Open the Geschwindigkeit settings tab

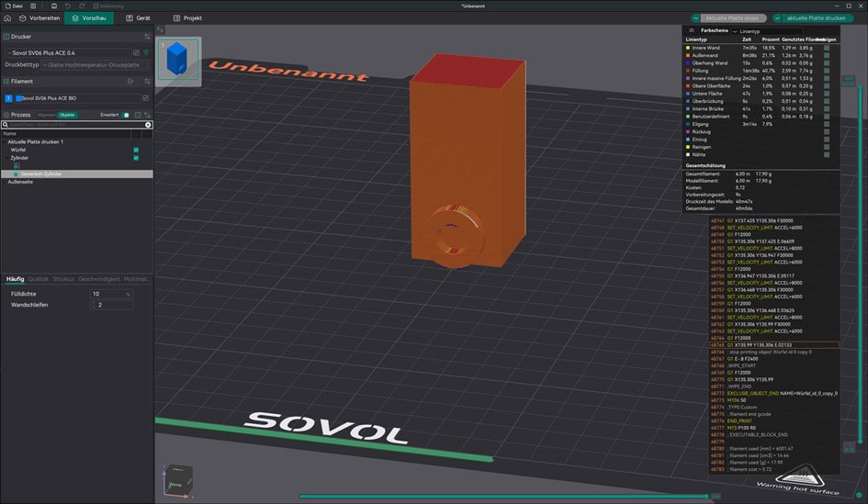(99, 278)
